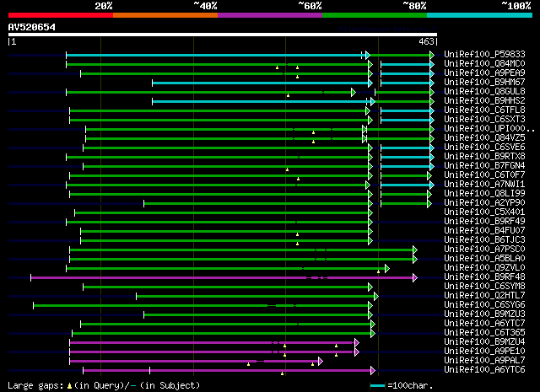
Task: Select the UniRef100_Q8LI99 label
Action: click(484, 193)
